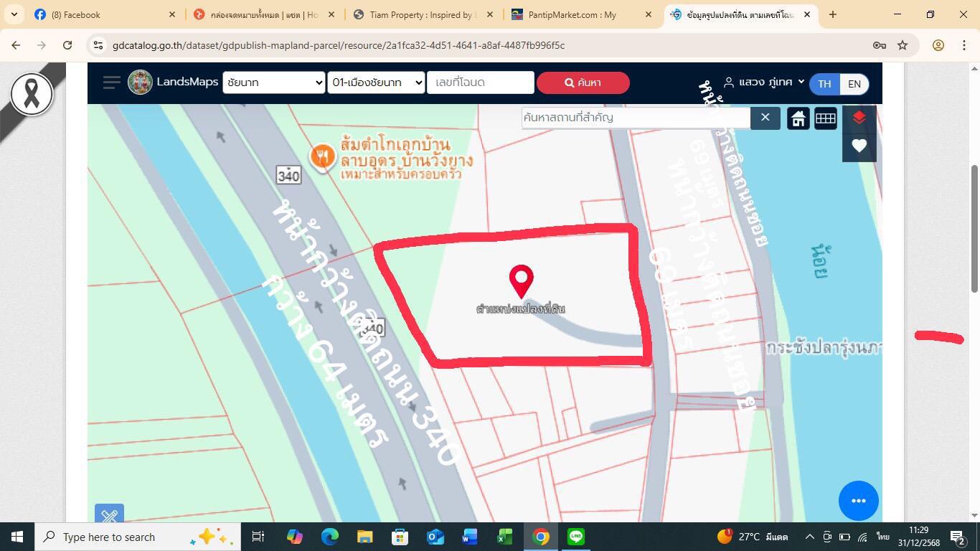Viewport: 980px width, 551px height.
Task: Click the red ค้นหา search button
Action: point(583,83)
